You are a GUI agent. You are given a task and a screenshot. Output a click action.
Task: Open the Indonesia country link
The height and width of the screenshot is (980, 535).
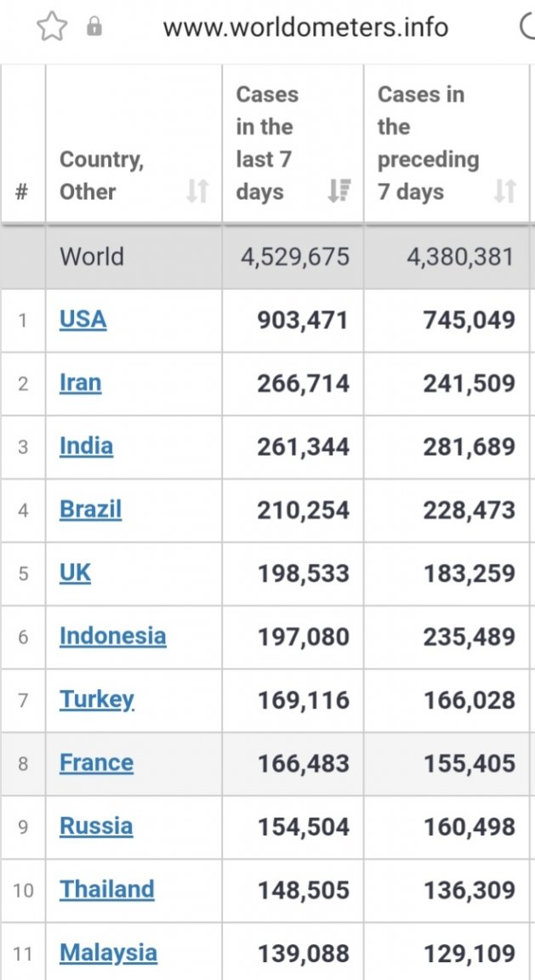click(x=113, y=635)
